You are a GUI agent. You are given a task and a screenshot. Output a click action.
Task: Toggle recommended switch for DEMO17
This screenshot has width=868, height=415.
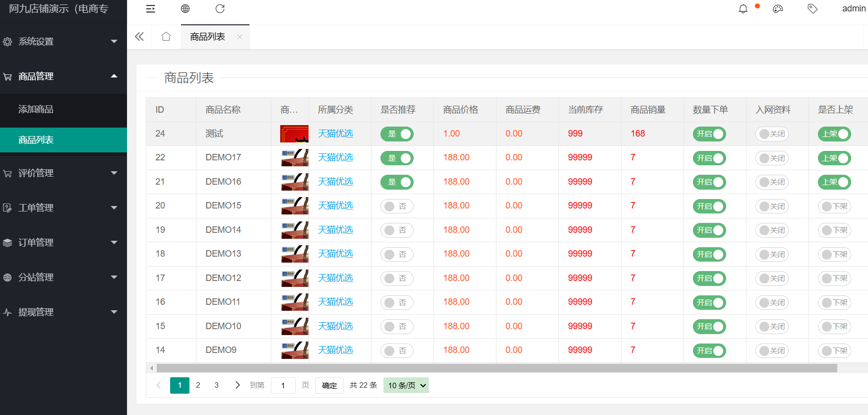(397, 158)
